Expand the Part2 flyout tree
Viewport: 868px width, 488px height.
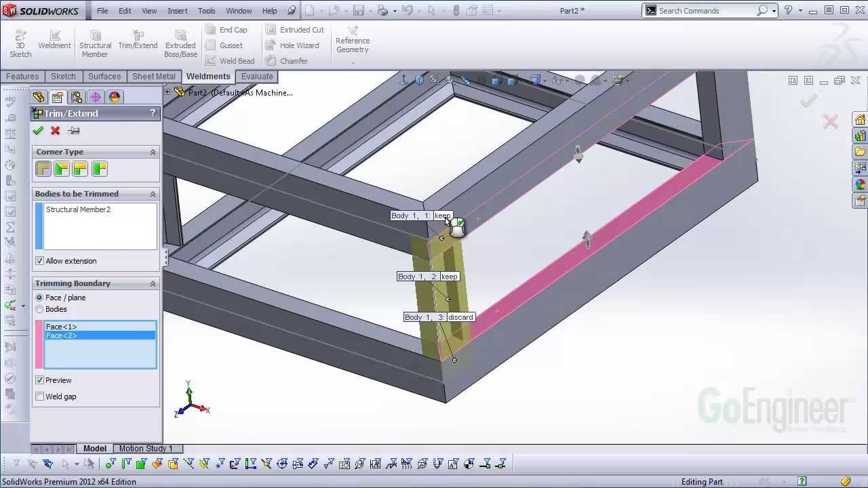167,91
